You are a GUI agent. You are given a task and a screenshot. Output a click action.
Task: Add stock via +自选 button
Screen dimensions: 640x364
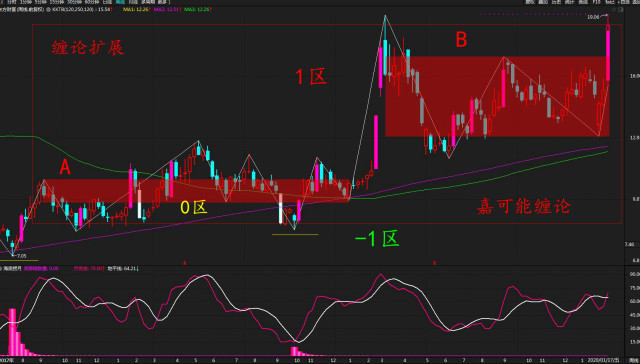[623, 2]
